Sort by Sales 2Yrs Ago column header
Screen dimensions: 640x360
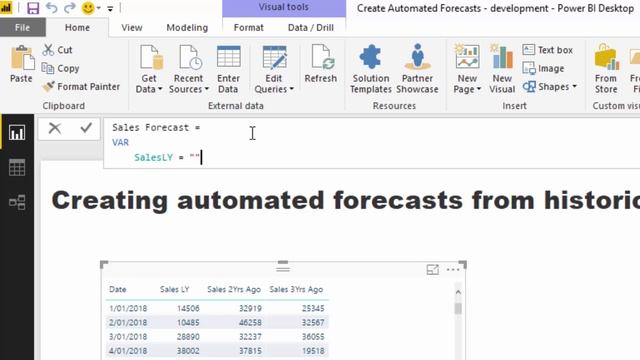(233, 289)
